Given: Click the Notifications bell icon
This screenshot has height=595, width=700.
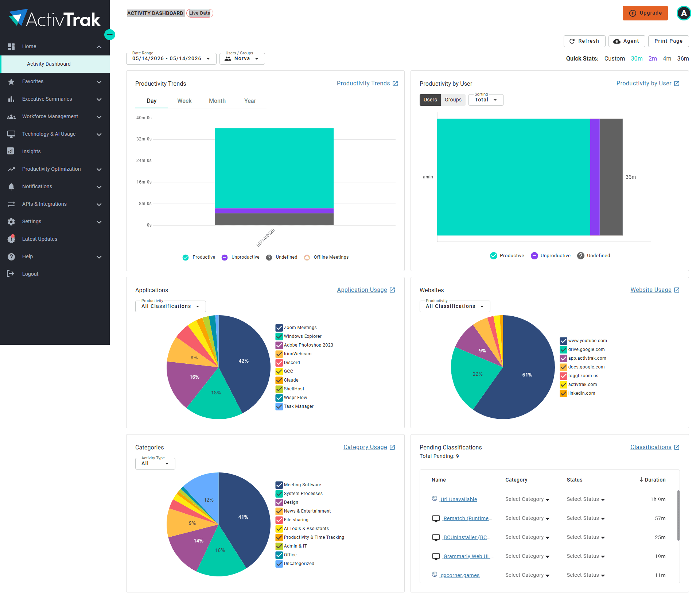Looking at the screenshot, I should (x=11, y=186).
